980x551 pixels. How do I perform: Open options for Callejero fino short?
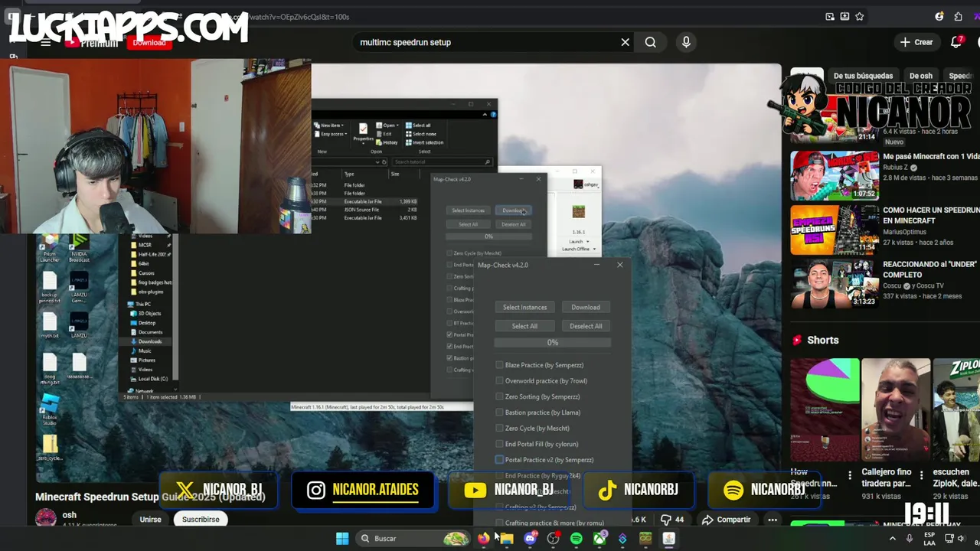click(921, 475)
